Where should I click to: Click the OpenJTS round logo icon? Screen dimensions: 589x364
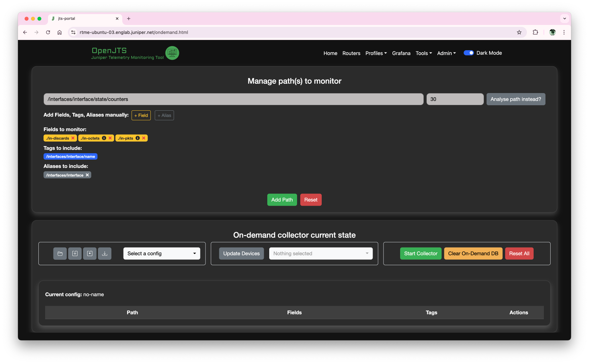pos(172,53)
